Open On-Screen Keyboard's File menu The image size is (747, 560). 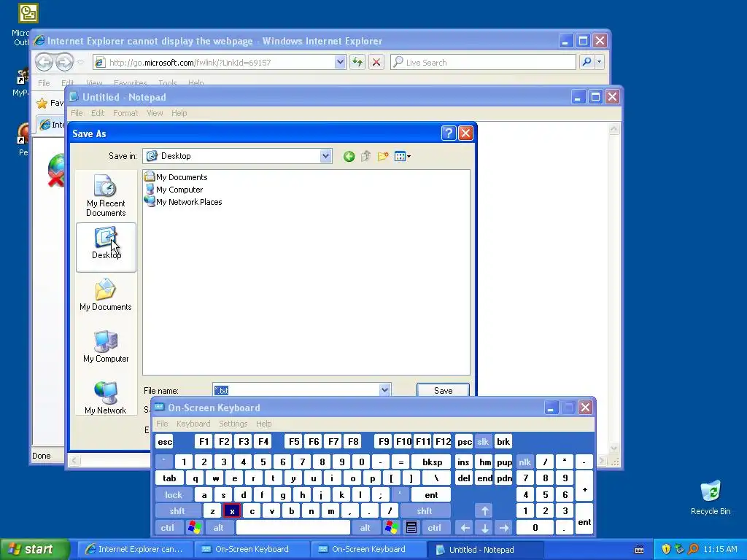coord(162,424)
